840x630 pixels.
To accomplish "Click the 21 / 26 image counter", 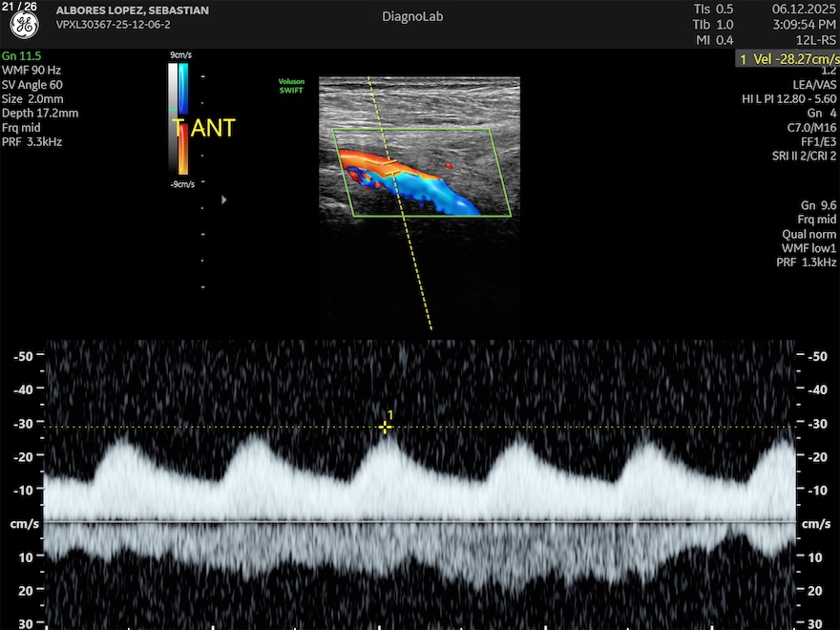I will point(19,8).
